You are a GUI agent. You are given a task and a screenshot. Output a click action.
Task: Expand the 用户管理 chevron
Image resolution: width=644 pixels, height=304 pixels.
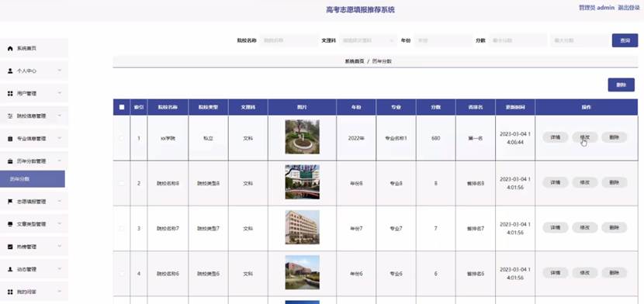click(60, 93)
